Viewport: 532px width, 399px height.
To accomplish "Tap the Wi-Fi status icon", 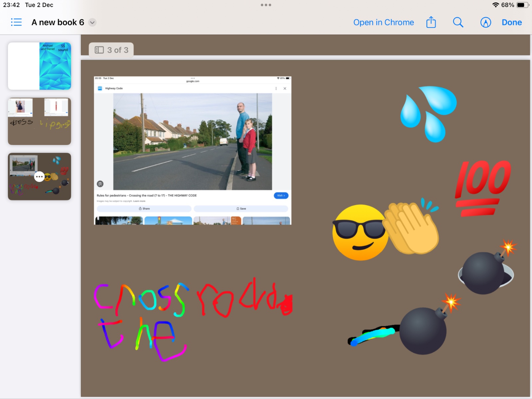I will tap(495, 5).
